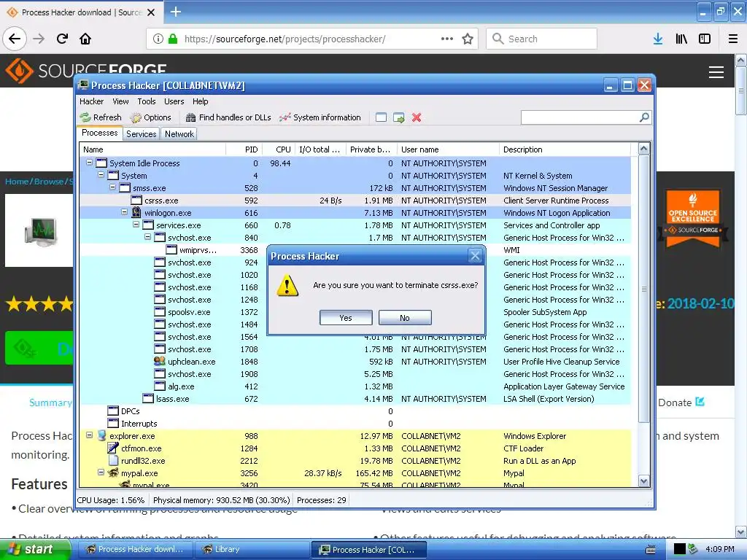Click the browser Search box
The width and height of the screenshot is (747, 560).
click(542, 39)
